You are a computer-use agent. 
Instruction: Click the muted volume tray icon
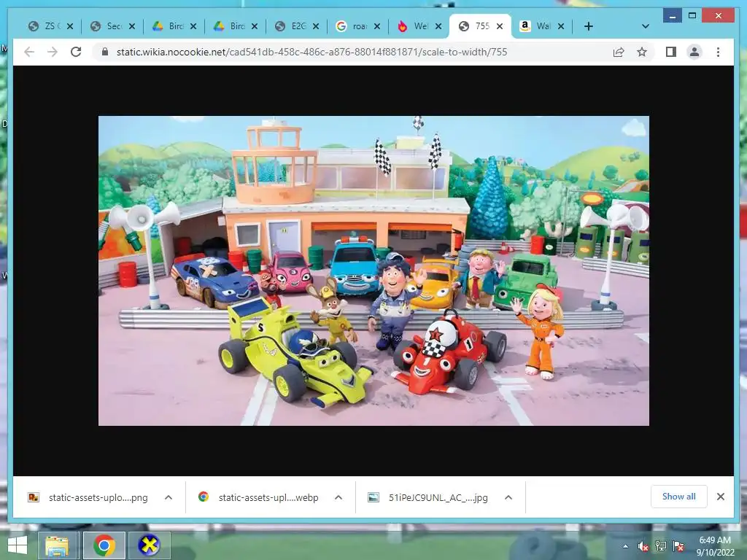click(x=643, y=546)
